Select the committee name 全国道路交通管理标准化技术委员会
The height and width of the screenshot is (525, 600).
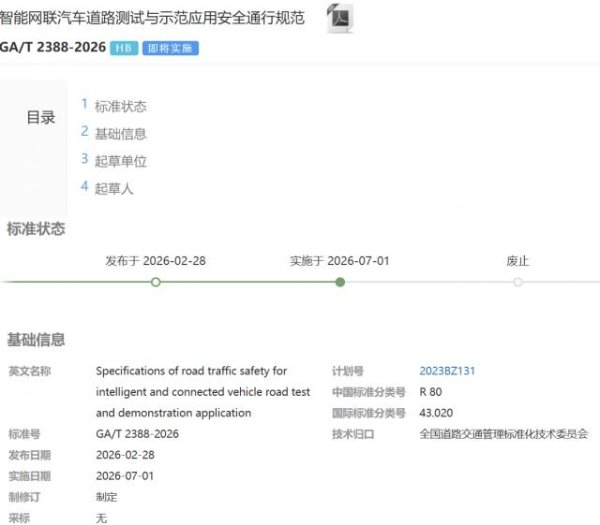[x=504, y=434]
